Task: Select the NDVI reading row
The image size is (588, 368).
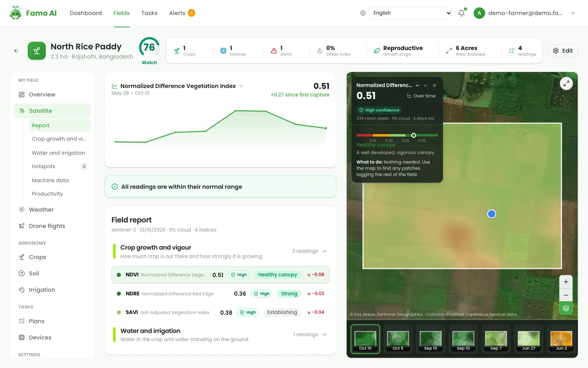Action: tap(220, 275)
